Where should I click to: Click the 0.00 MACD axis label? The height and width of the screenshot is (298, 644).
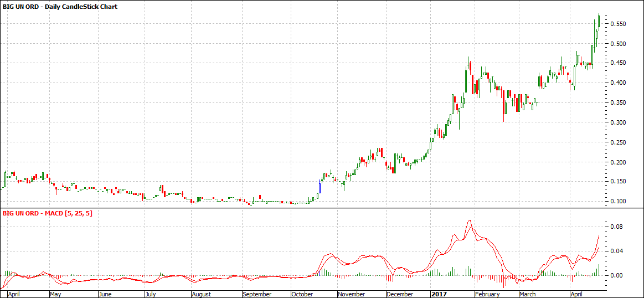(616, 275)
